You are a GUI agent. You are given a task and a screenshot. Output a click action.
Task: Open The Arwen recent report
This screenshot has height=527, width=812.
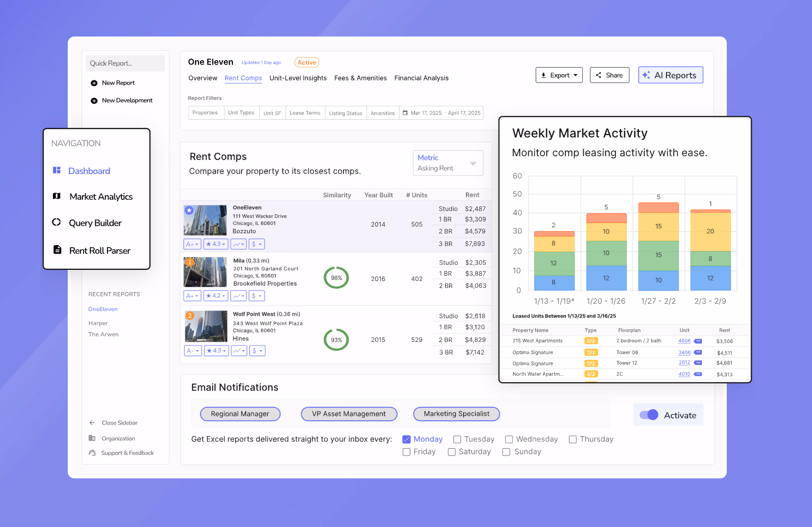pyautogui.click(x=104, y=334)
